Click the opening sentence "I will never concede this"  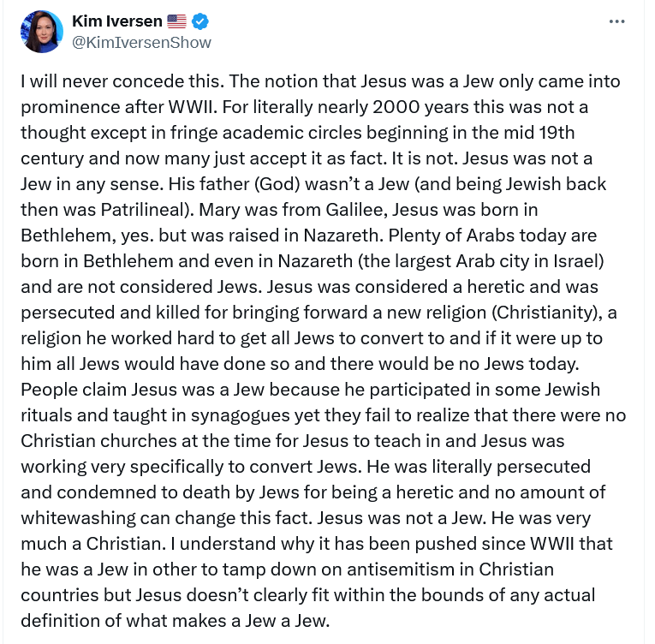coord(112,82)
